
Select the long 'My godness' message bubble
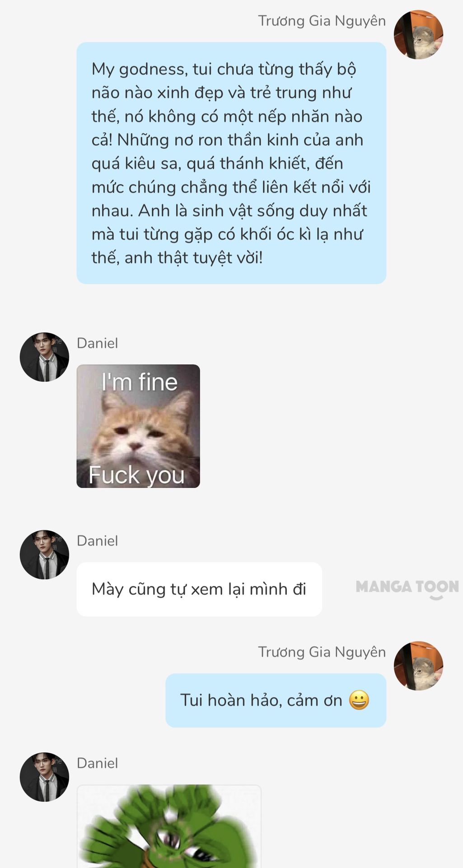click(231, 163)
